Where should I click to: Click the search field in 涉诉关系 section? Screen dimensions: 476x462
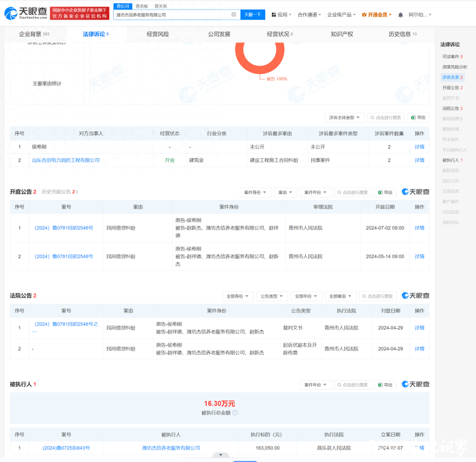pyautogui.click(x=386, y=118)
